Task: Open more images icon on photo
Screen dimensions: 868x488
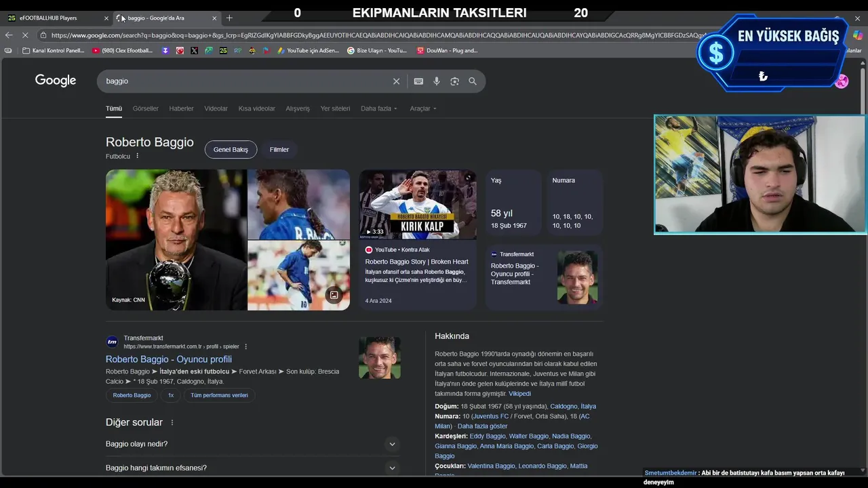Action: click(334, 295)
